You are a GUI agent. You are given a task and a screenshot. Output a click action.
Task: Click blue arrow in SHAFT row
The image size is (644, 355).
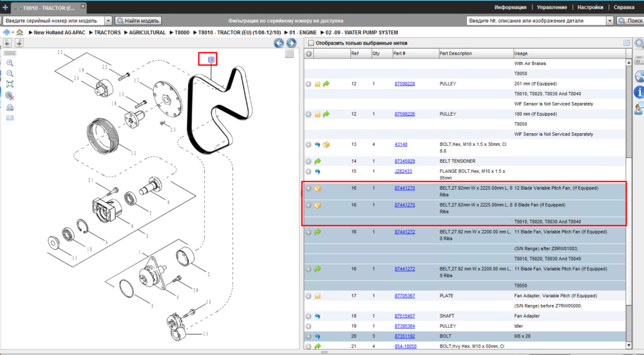(317, 316)
